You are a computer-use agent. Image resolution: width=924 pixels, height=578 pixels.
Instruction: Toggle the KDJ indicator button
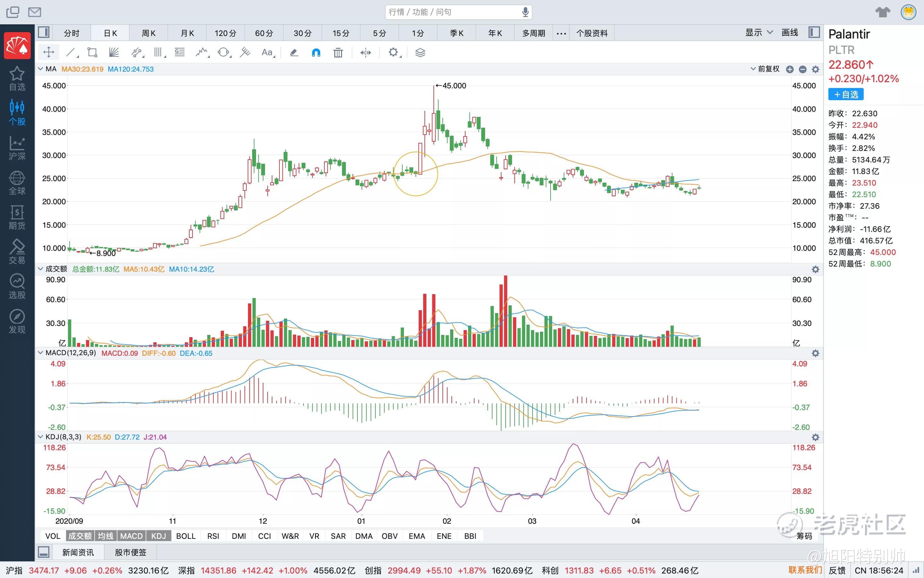pos(158,536)
